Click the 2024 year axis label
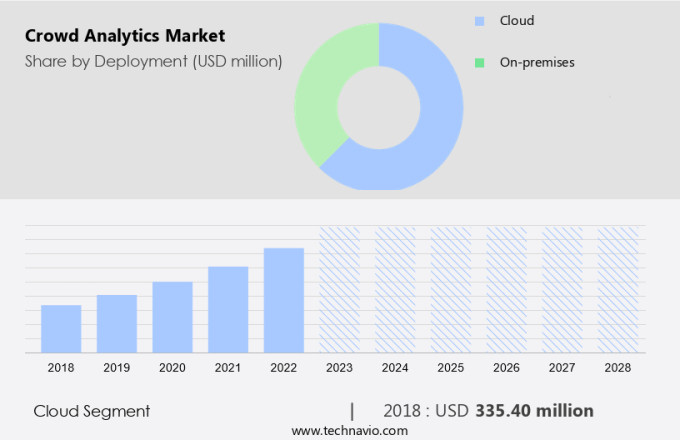The height and width of the screenshot is (440, 680). coord(395,368)
